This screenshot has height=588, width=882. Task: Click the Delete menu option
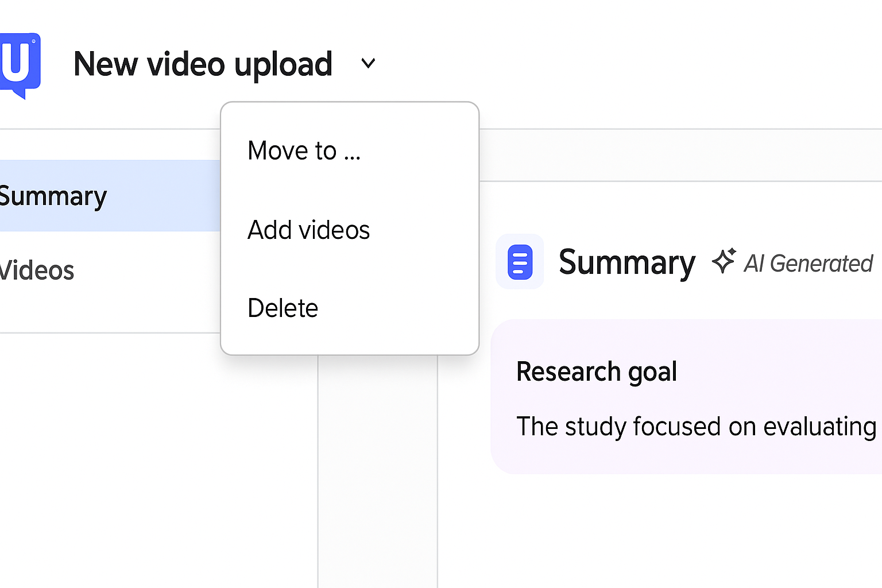[283, 308]
